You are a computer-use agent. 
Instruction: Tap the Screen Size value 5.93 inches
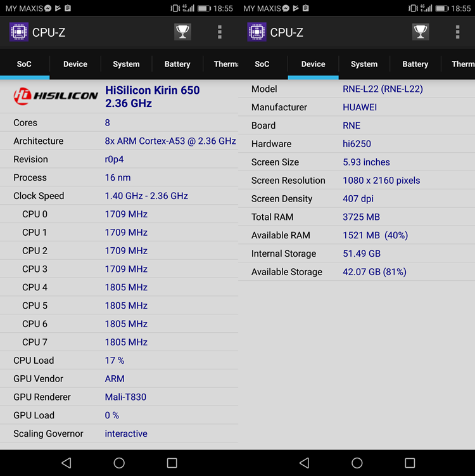tap(366, 162)
